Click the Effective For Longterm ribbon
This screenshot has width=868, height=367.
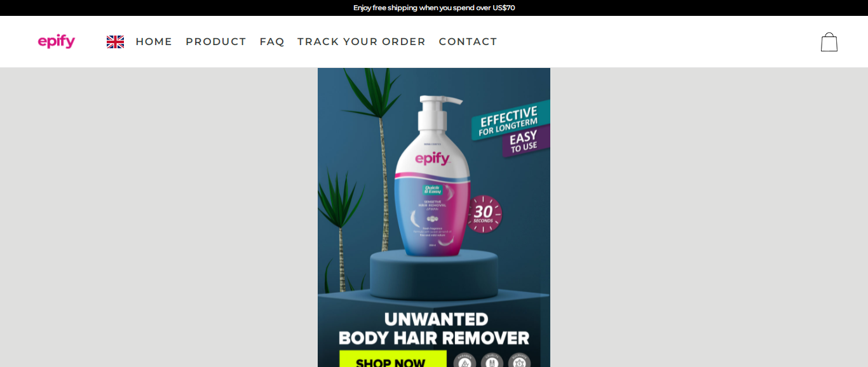[x=510, y=119]
